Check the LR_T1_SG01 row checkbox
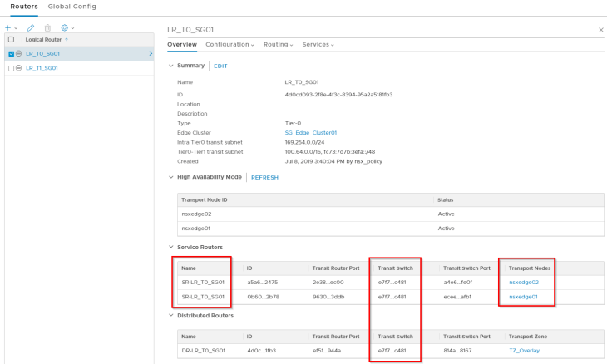 11,68
